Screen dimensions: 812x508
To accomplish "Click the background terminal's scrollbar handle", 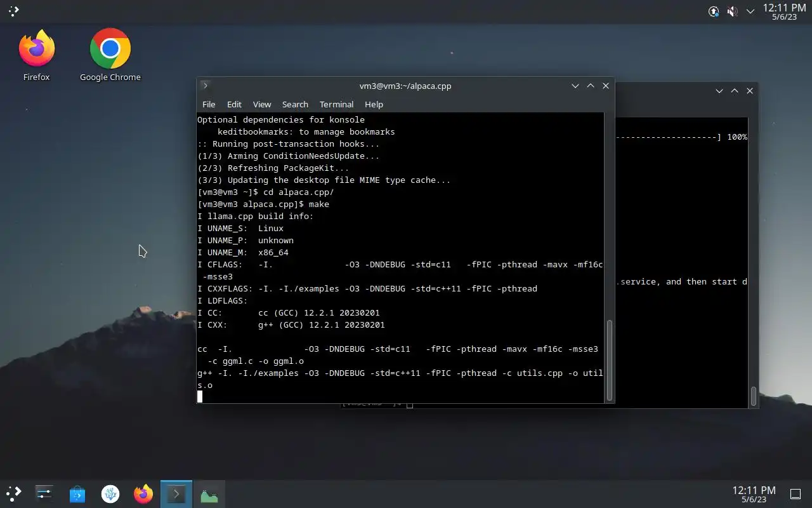I will [x=753, y=396].
